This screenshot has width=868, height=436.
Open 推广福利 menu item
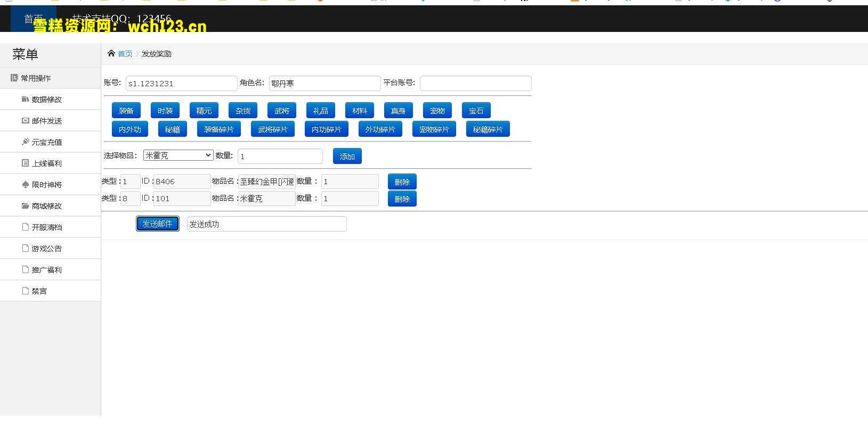point(50,269)
